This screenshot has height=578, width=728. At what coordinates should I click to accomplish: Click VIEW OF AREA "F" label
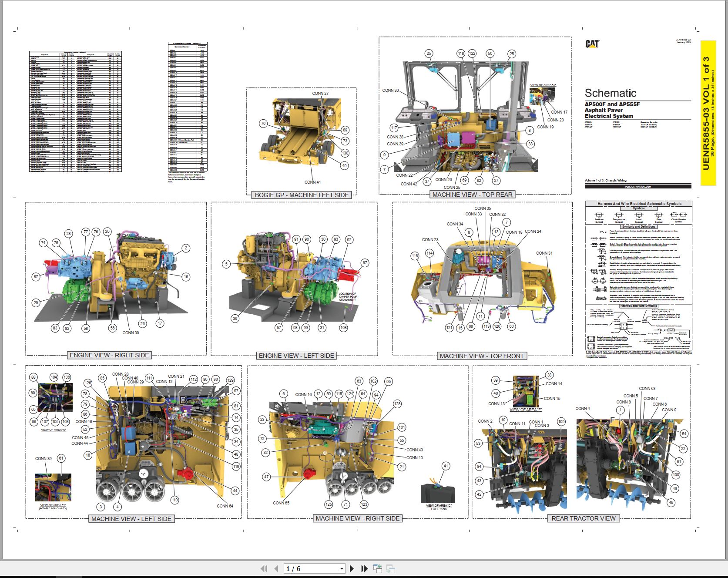pyautogui.click(x=526, y=410)
